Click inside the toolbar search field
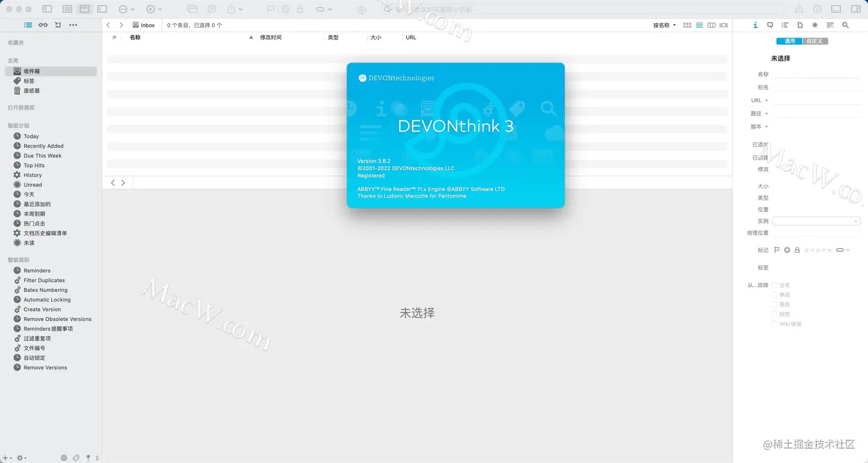This screenshot has width=868, height=463. [582, 9]
